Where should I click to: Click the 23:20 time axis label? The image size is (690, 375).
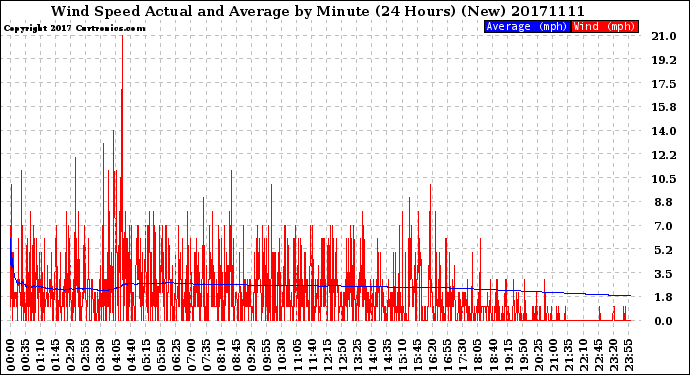[613, 355]
